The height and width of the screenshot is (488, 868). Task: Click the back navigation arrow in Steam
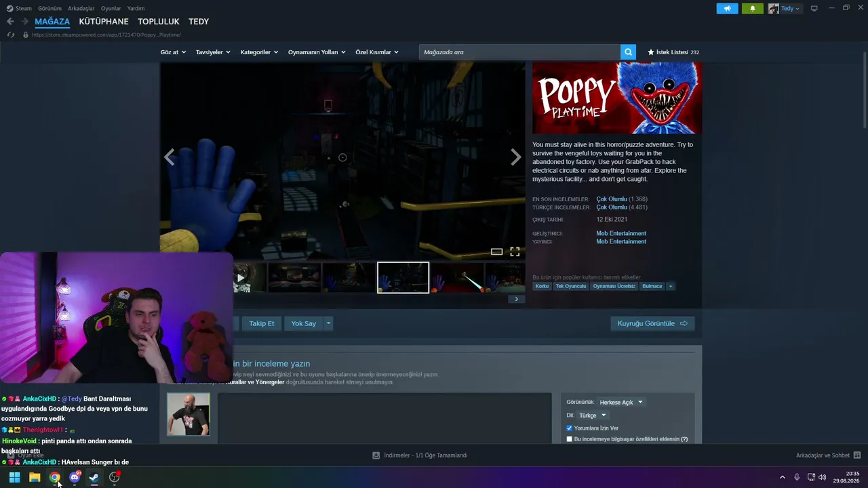tap(10, 22)
